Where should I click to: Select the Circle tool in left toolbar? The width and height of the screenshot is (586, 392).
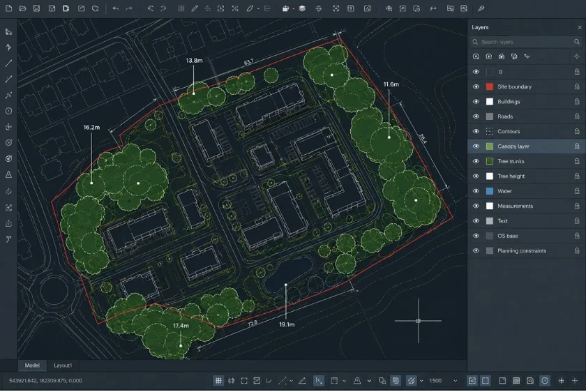8,111
